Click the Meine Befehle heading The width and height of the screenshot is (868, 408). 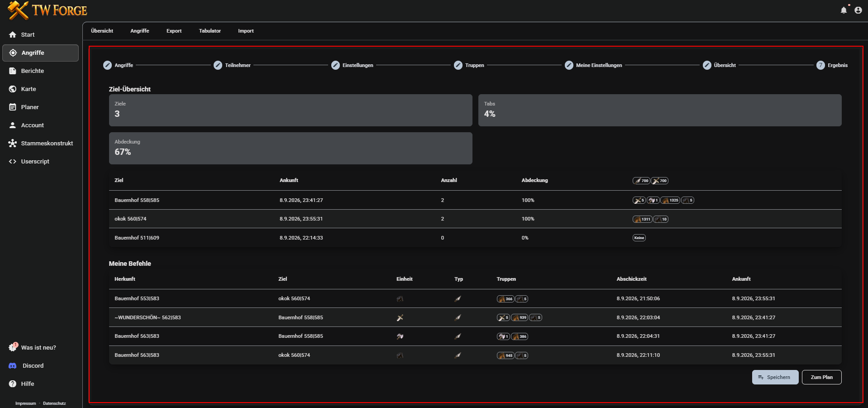pyautogui.click(x=130, y=264)
